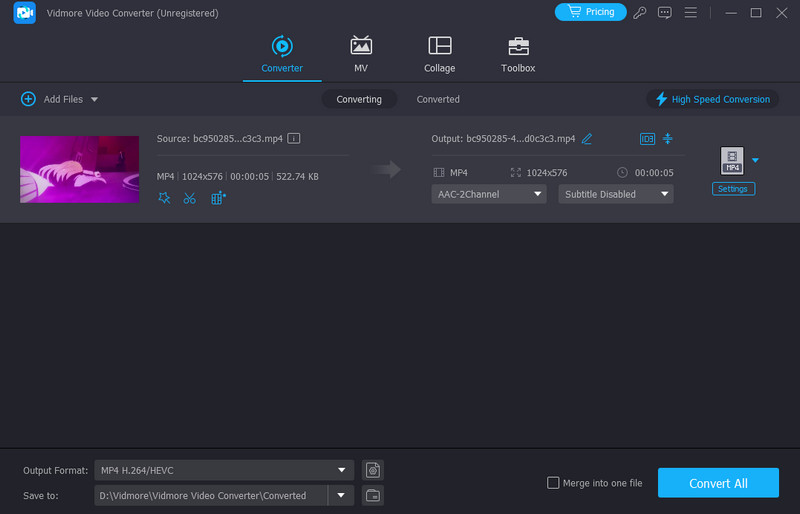
Task: Open the Subtitle Disabled dropdown
Action: point(616,194)
